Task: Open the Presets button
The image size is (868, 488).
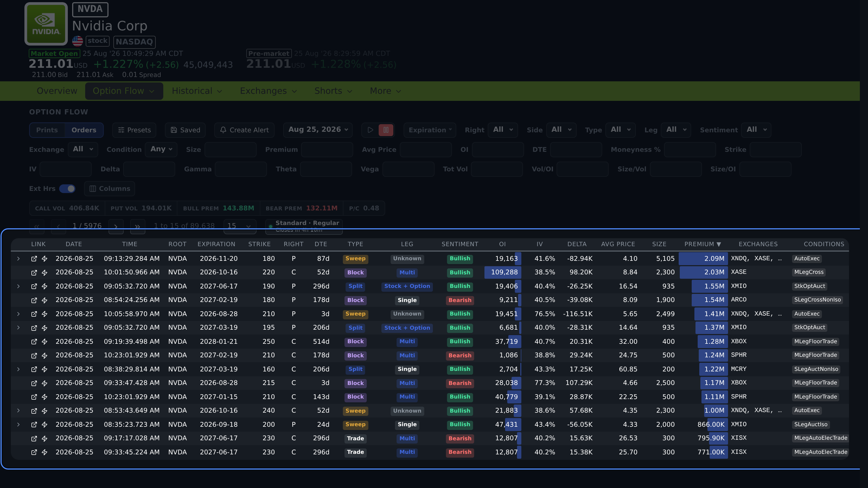Action: pos(134,130)
